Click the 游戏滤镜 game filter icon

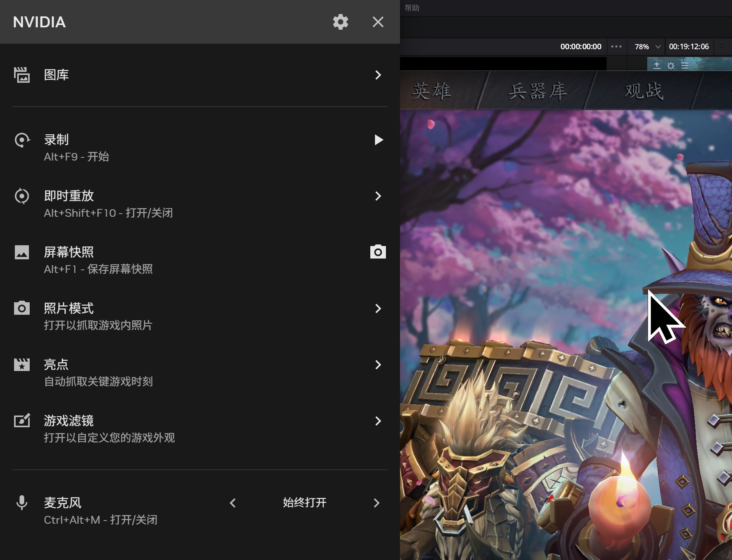pyautogui.click(x=22, y=421)
